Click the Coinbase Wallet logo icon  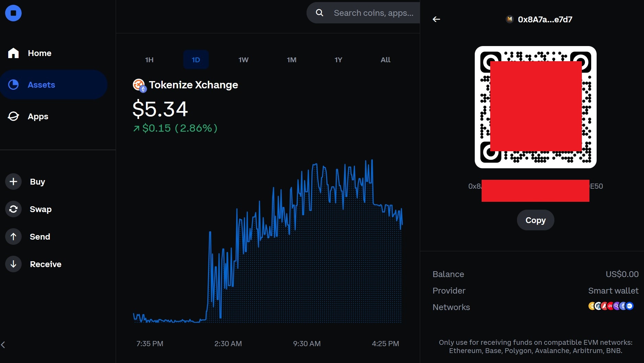click(13, 13)
